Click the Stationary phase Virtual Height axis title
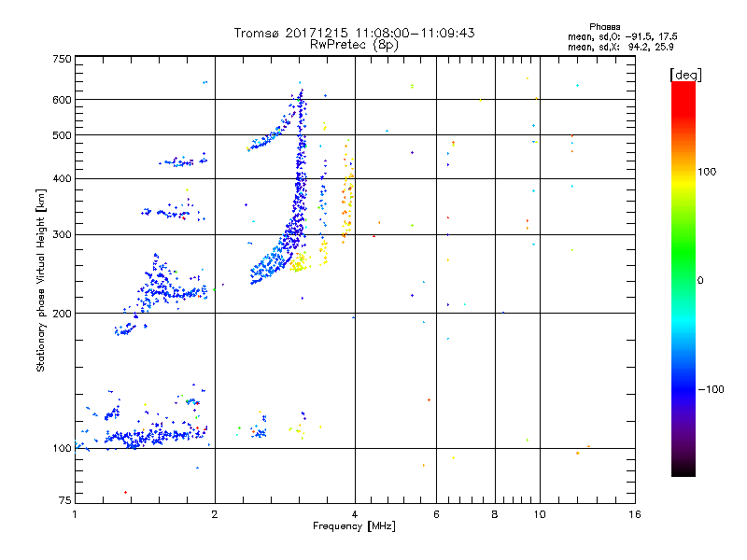Image resolution: width=747 pixels, height=560 pixels. point(41,281)
